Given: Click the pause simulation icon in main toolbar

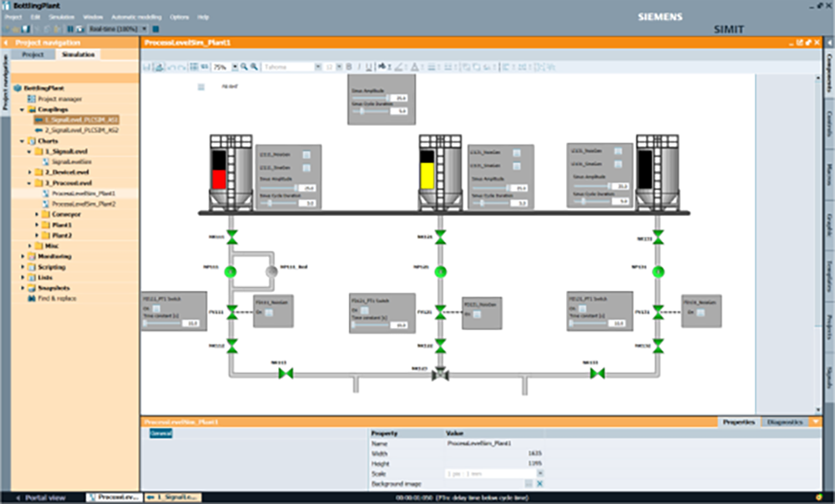Looking at the screenshot, I should 69,28.
